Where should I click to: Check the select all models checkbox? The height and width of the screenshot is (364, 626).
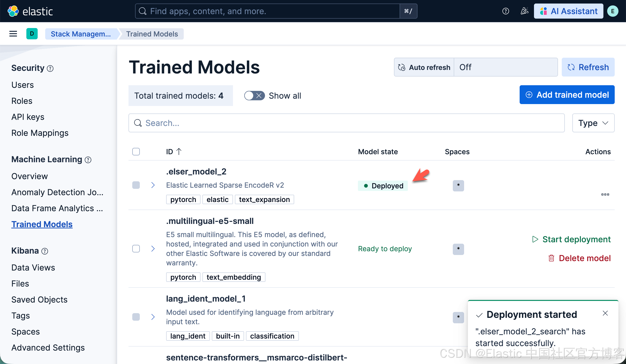coord(136,152)
